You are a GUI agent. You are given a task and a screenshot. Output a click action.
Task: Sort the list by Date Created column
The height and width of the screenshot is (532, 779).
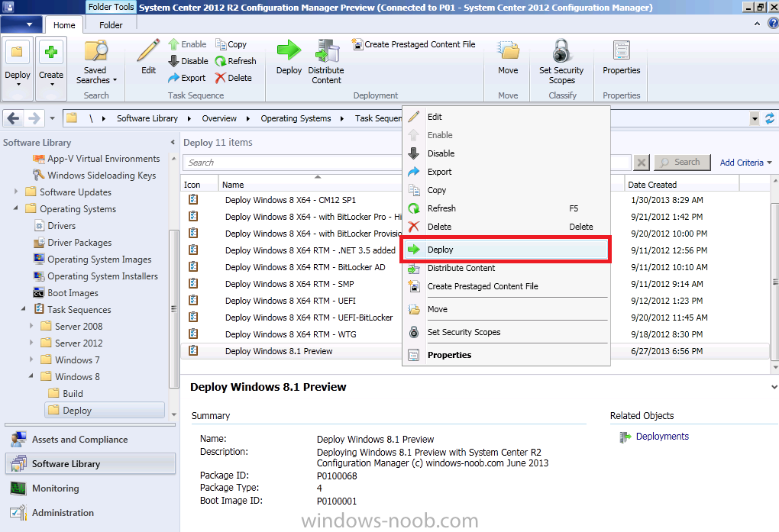click(681, 184)
